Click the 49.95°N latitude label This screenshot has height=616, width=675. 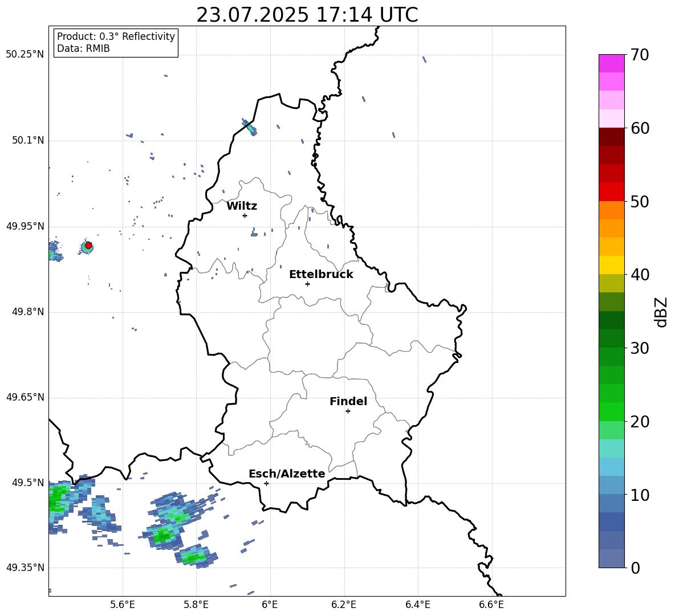25,226
